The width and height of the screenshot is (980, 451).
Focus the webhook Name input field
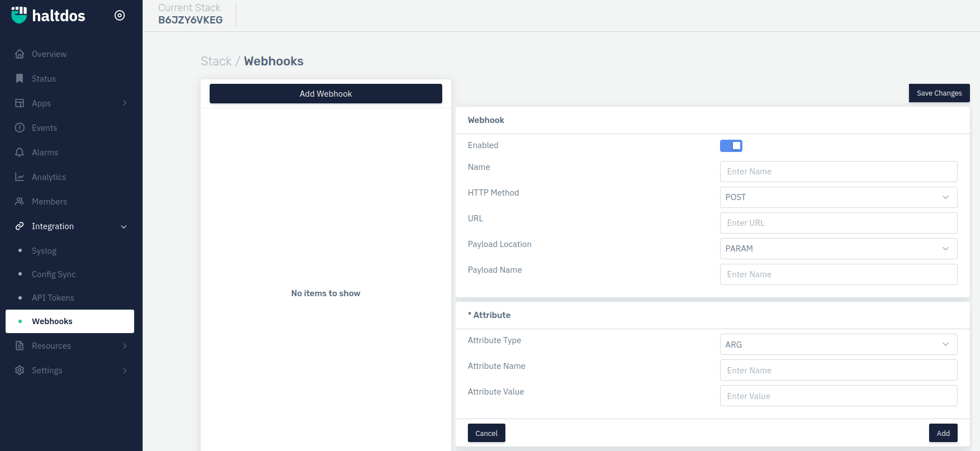pos(839,172)
